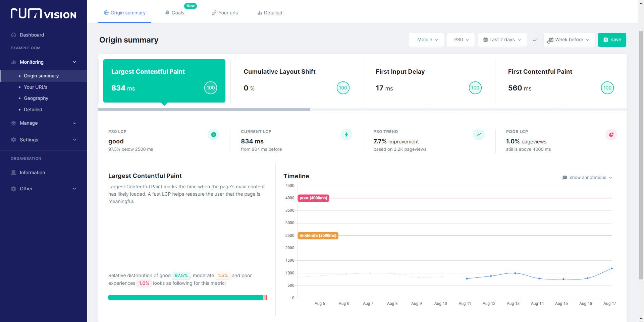Click the compare arrows icon between date selectors
Viewport: 644px width, 322px height.
[x=535, y=40]
